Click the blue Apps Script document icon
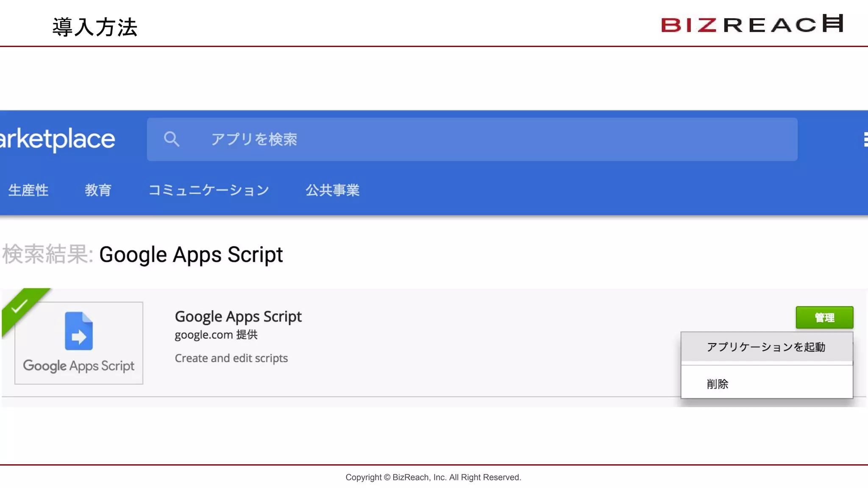Viewport: 868px width, 488px height. (x=79, y=331)
